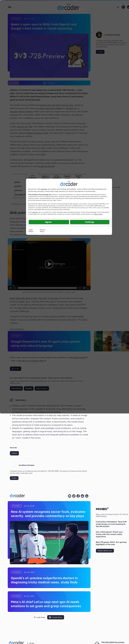Open the Facebook social icon

tap(78, 496)
